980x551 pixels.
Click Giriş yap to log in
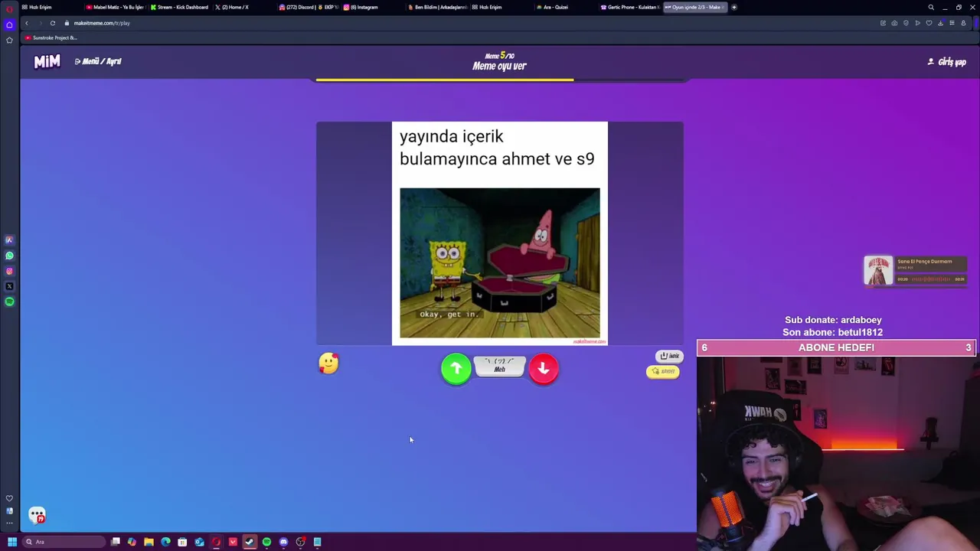point(947,62)
